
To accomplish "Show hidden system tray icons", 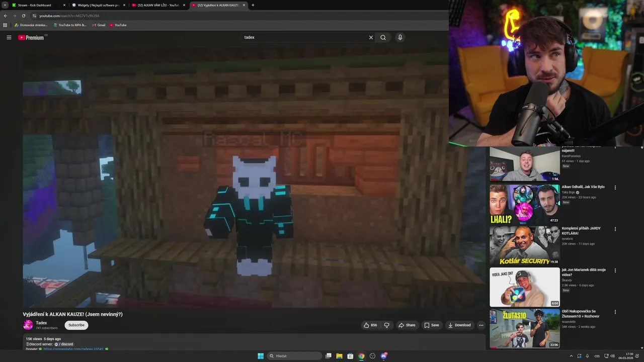I will (571, 356).
